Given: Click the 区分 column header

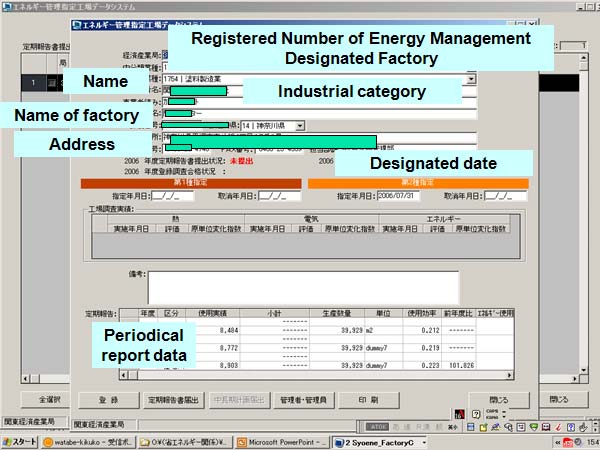Looking at the screenshot, I should pos(171,313).
